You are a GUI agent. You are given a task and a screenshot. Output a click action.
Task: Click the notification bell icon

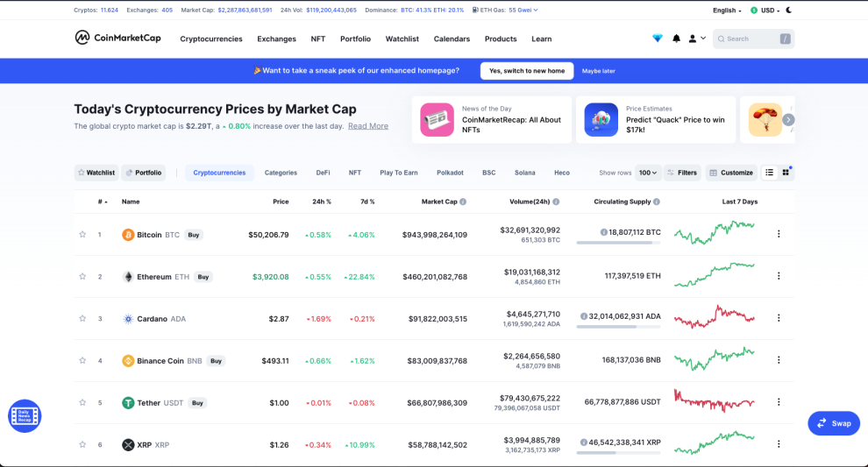(676, 39)
